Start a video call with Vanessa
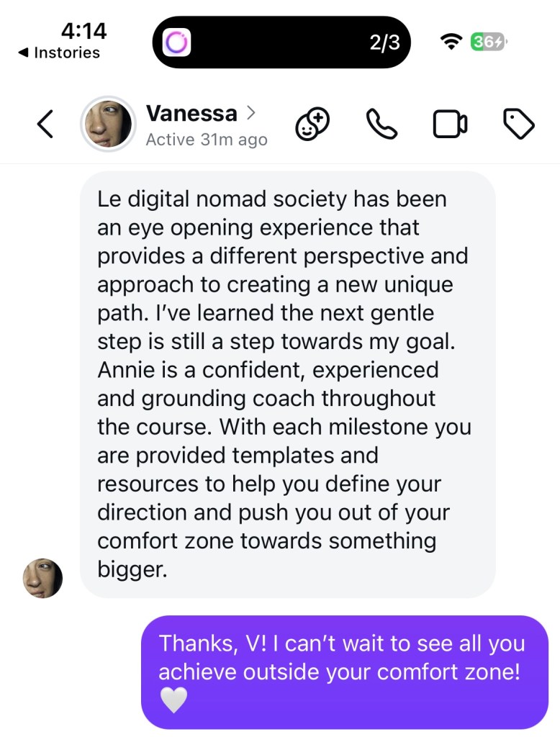560x737 pixels. (450, 124)
